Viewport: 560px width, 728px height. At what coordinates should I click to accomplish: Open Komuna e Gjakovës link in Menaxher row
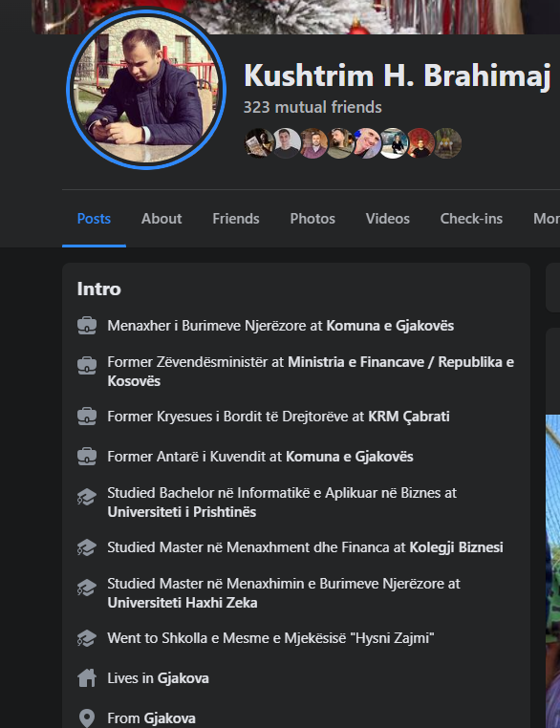(390, 326)
